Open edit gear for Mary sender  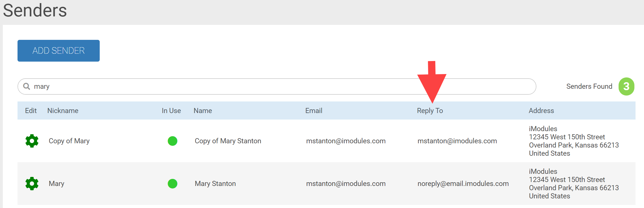click(32, 183)
